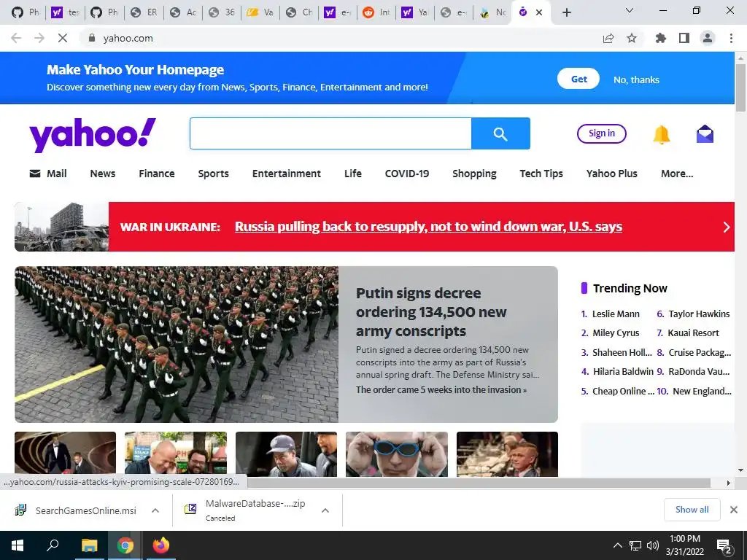Open the Chrome profile avatar
The width and height of the screenshot is (747, 560).
point(708,38)
